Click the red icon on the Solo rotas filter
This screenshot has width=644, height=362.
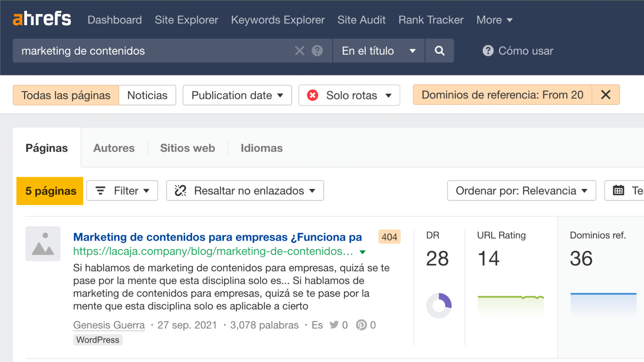(x=312, y=95)
